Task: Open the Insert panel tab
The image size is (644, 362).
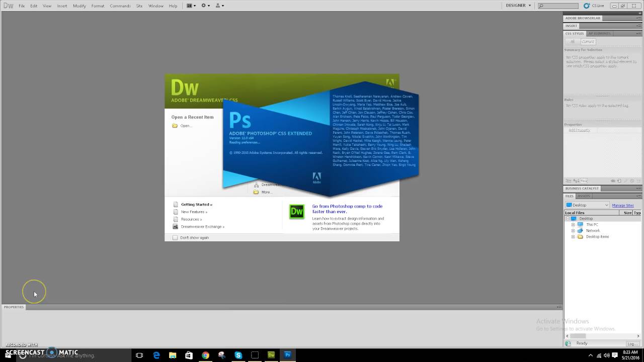Action: point(571,26)
